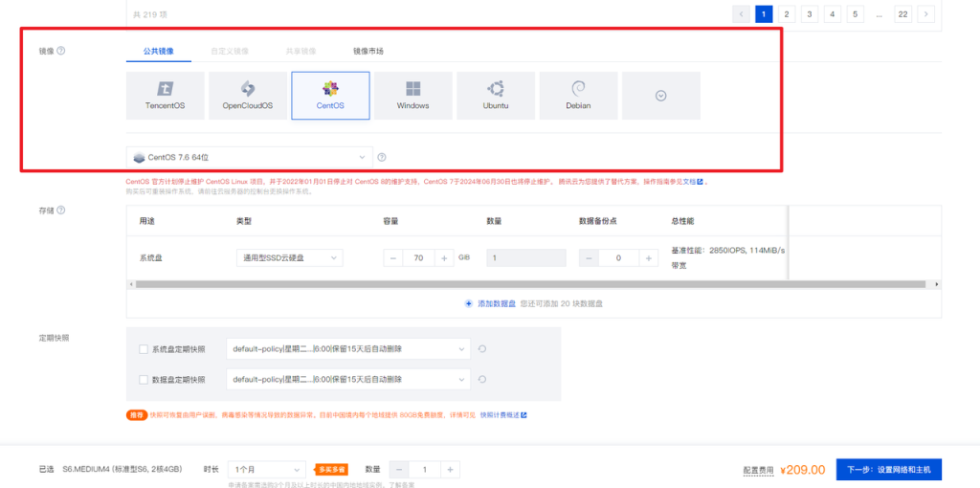
Task: Switch to 公共镜像 tab
Action: coord(158,52)
